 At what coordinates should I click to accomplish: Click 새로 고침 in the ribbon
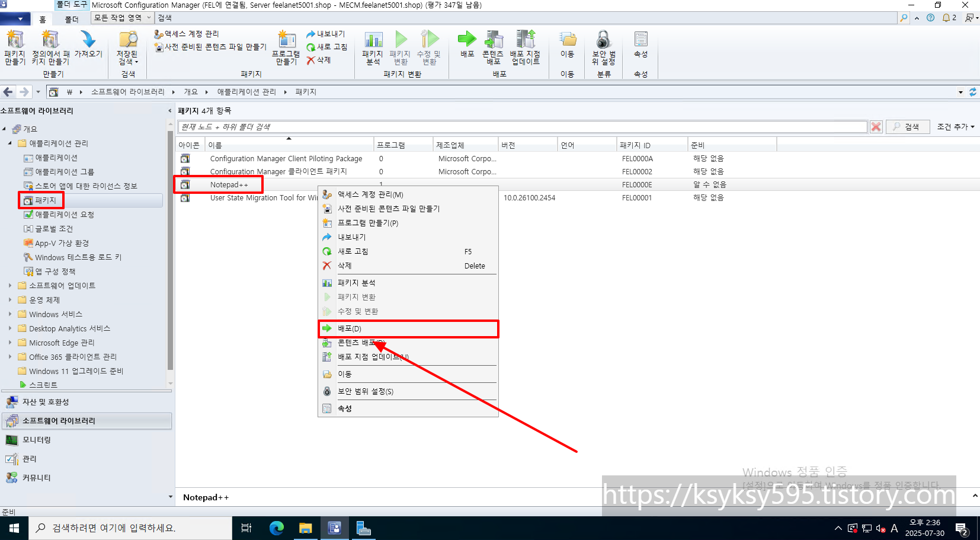(x=327, y=47)
